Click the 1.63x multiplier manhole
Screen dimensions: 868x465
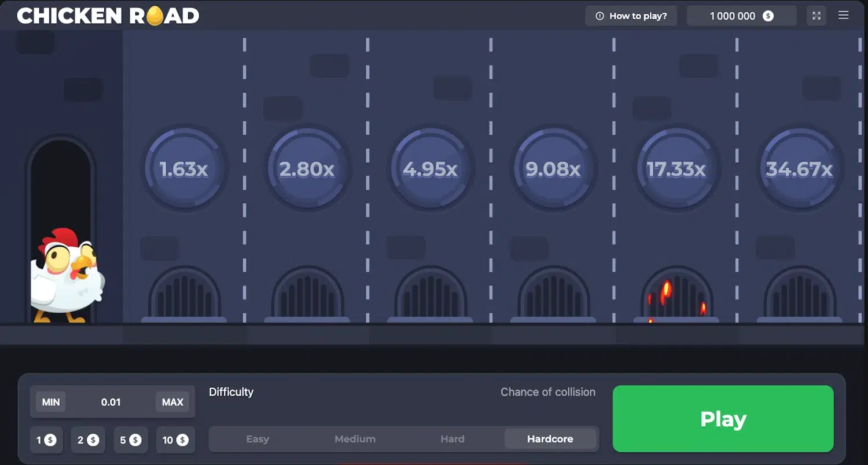[183, 169]
